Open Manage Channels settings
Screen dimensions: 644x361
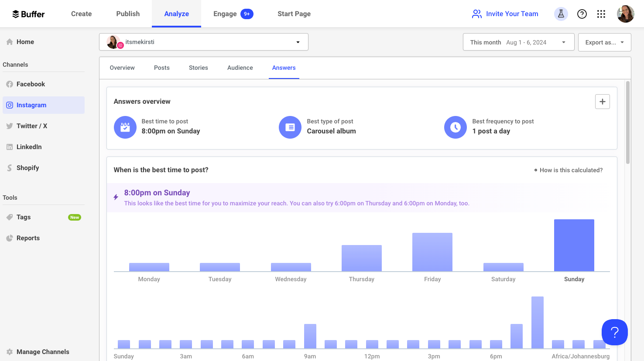pos(42,351)
